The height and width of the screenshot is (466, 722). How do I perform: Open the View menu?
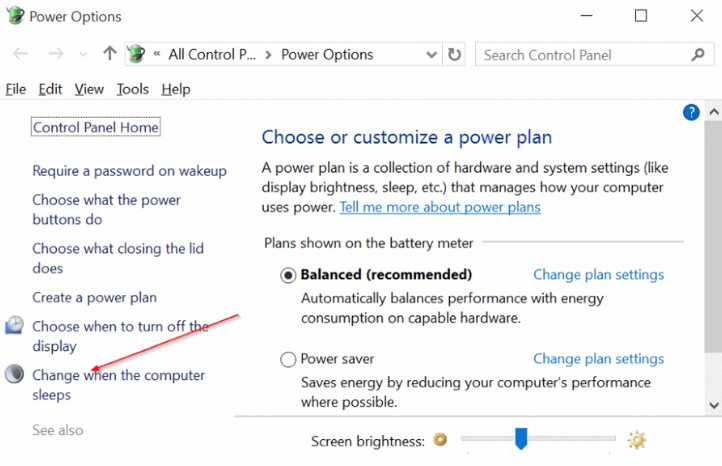[x=89, y=89]
